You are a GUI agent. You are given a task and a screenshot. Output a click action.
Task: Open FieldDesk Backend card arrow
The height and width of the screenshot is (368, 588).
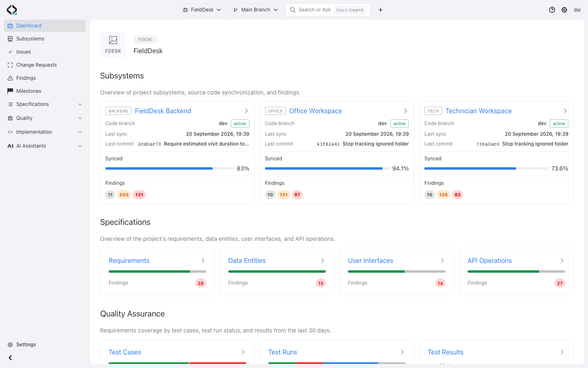click(x=246, y=111)
